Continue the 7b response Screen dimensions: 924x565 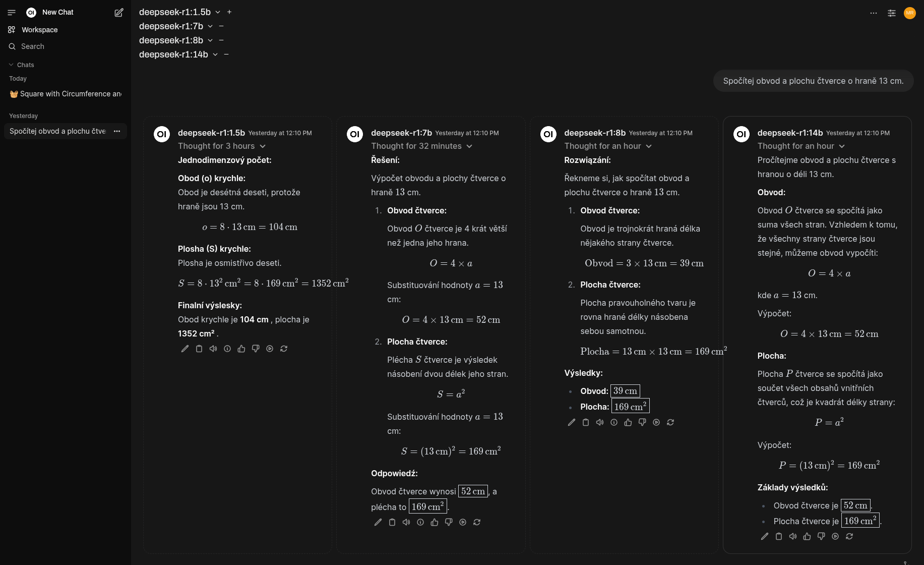[463, 522]
